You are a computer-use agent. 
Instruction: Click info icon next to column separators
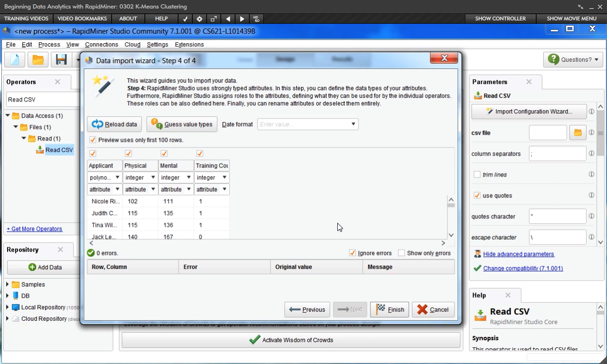(591, 154)
